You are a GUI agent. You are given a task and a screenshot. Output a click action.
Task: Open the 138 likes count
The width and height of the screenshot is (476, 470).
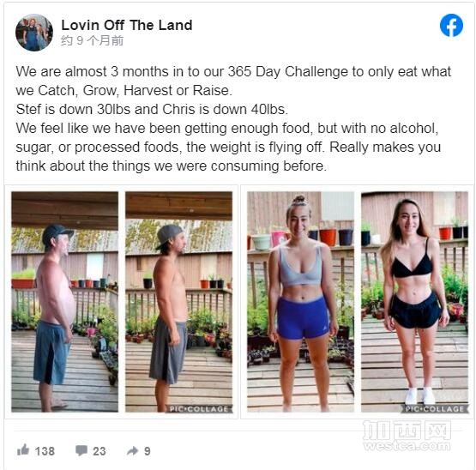pyautogui.click(x=45, y=451)
